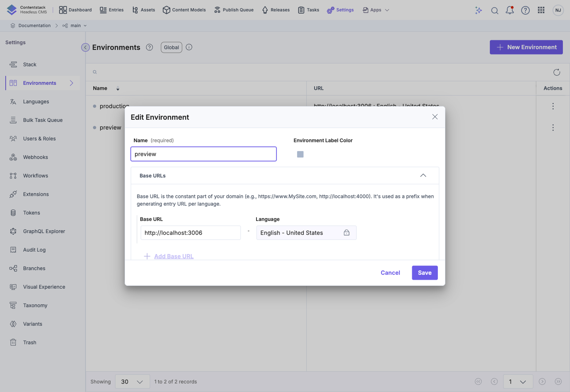Viewport: 570px width, 392px height.
Task: Go to Dashboard in the top navigation
Action: coord(75,10)
